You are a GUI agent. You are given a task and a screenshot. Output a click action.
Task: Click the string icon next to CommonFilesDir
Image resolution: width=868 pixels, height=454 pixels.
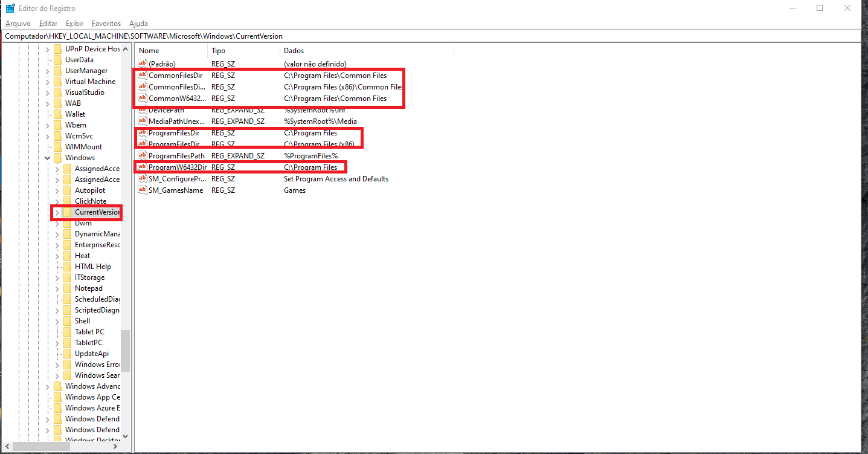[x=143, y=76]
